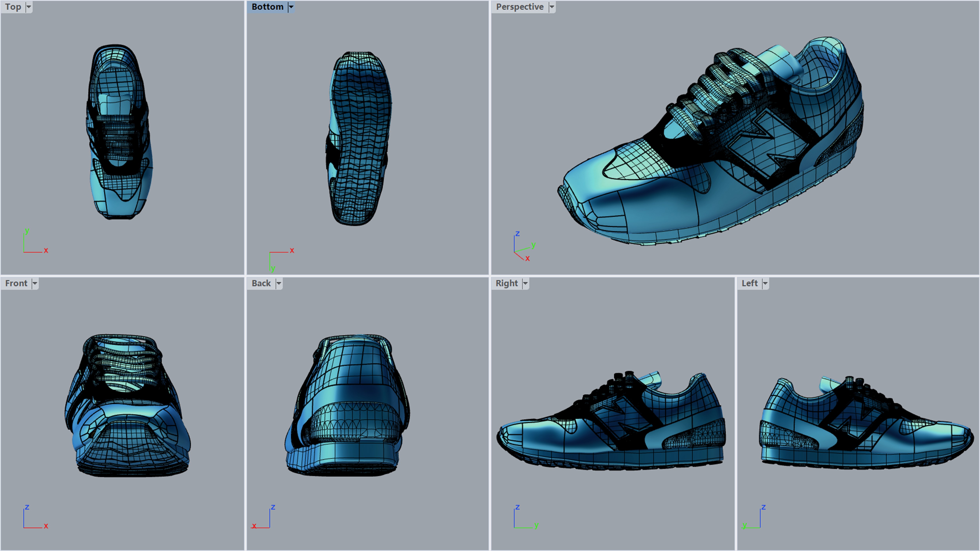980x551 pixels.
Task: Select the Right viewport title label
Action: (506, 283)
